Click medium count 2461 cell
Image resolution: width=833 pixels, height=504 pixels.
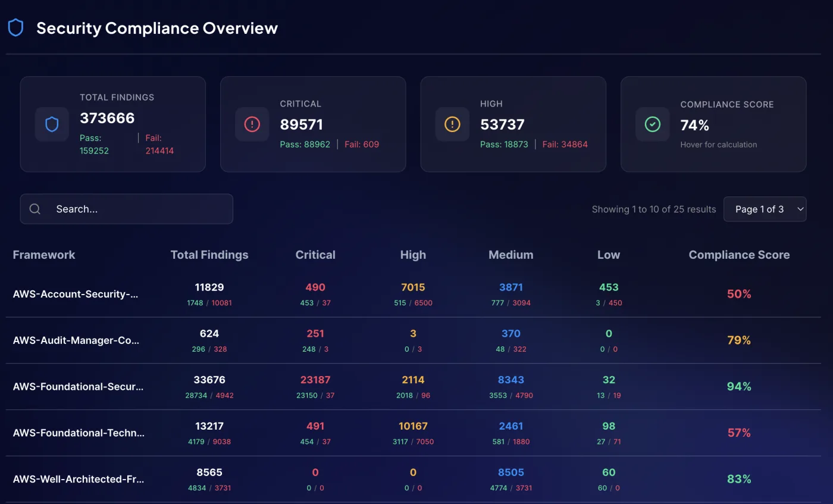click(x=511, y=427)
